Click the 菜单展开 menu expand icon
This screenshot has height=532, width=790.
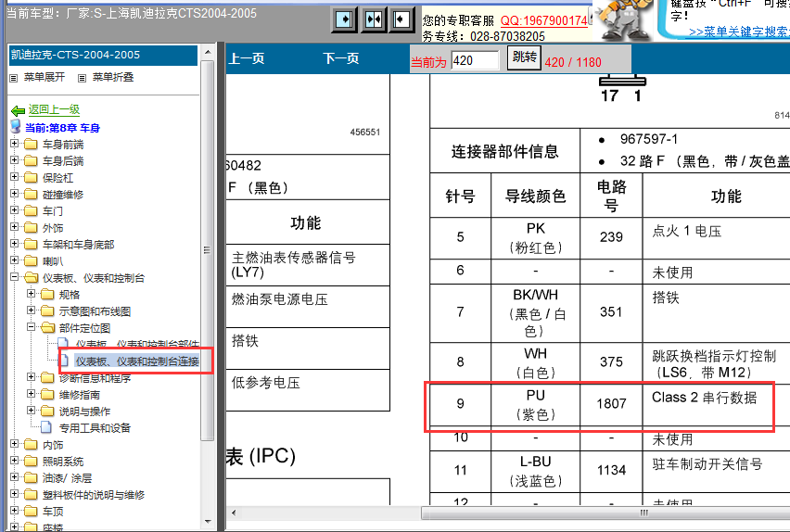[x=14, y=78]
